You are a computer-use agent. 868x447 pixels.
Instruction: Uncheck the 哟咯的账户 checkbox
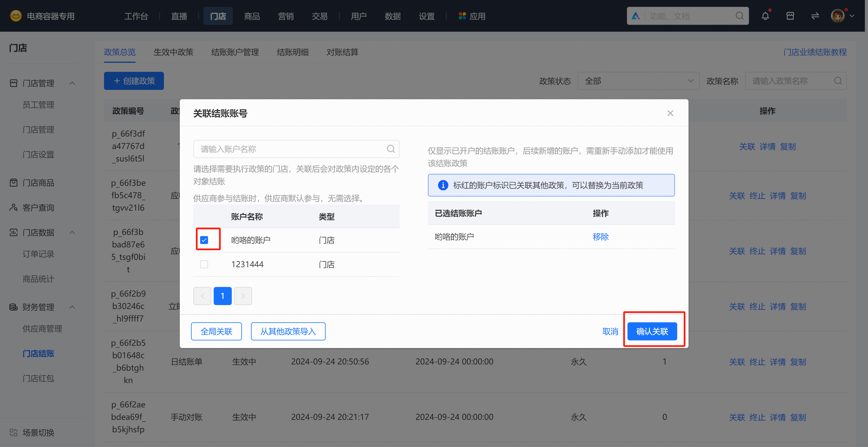(204, 240)
